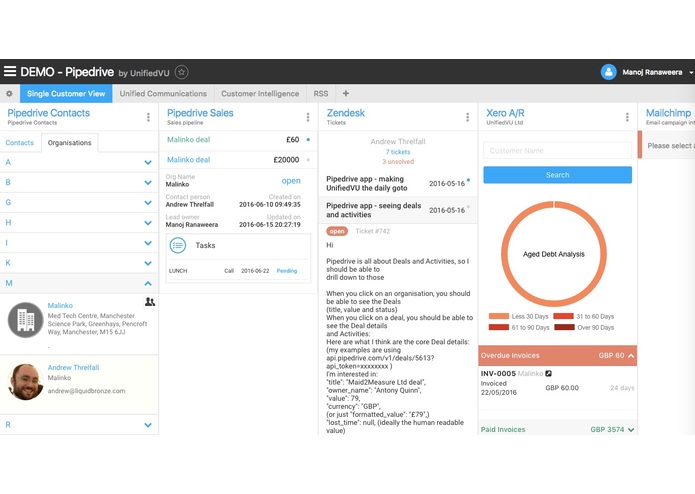Open Xero A/R panel three-dot menu
Image resolution: width=695 pixels, height=494 pixels.
pos(627,117)
